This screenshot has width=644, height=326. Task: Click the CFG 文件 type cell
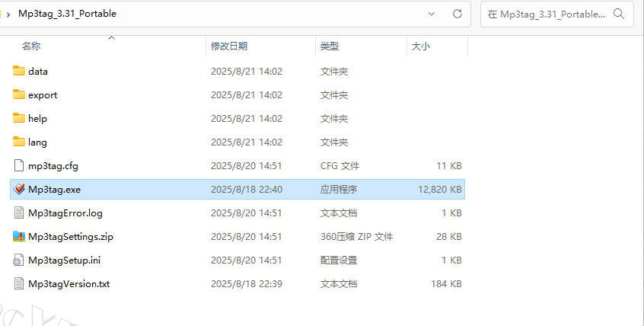click(340, 166)
